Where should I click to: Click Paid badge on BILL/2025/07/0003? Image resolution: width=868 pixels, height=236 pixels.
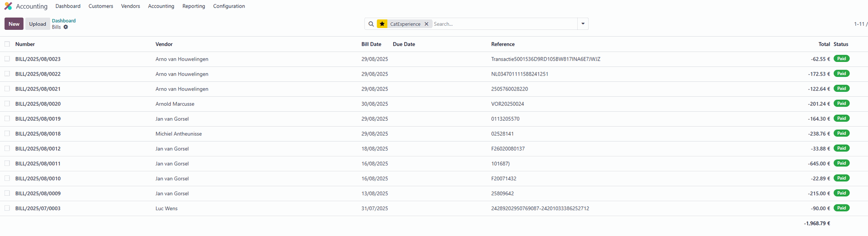(841, 208)
